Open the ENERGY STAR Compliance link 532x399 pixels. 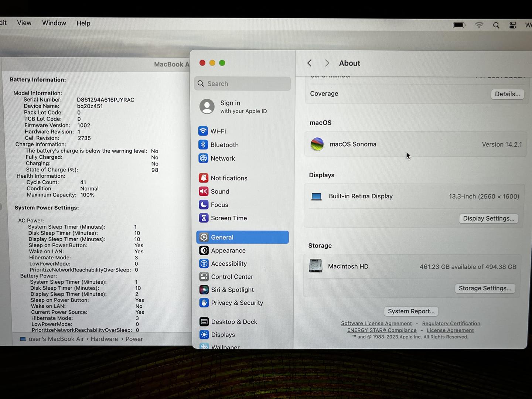tap(382, 330)
